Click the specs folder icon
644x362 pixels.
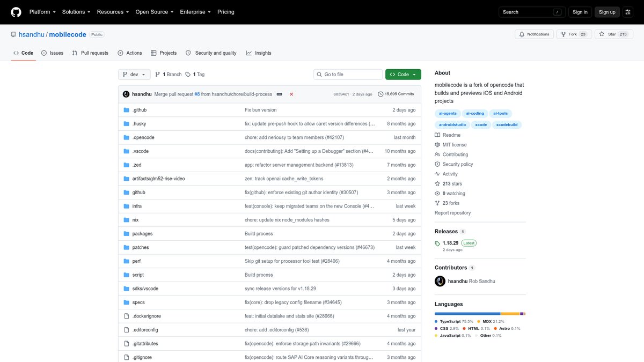point(127,302)
